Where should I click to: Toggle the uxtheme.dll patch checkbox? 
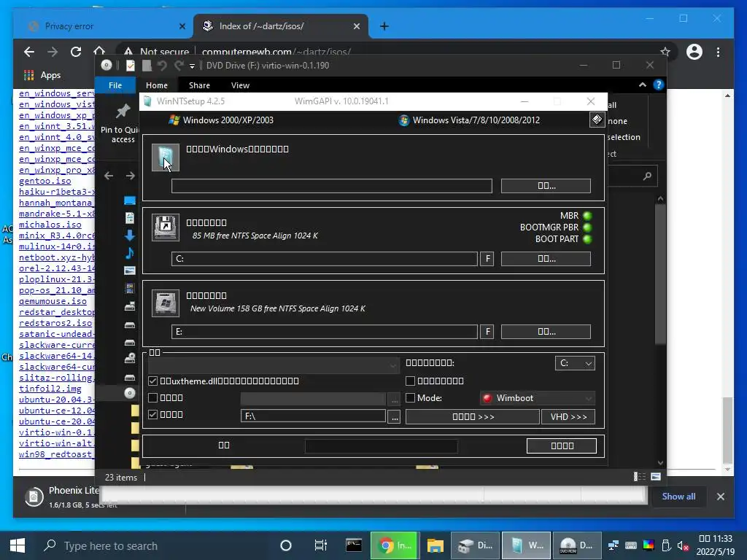tap(153, 381)
